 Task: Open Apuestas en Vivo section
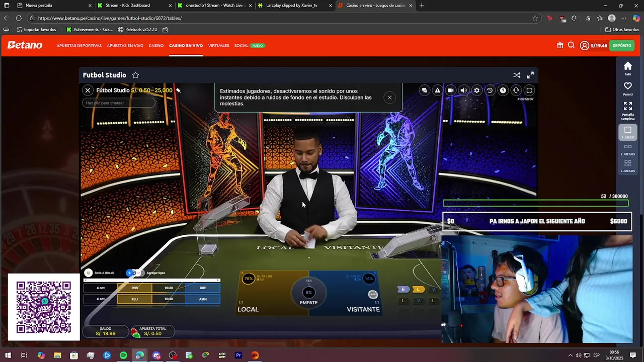click(x=125, y=46)
